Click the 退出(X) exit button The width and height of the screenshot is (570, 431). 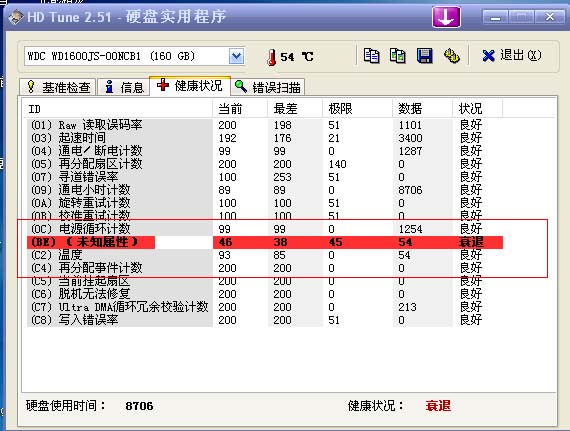pos(512,56)
